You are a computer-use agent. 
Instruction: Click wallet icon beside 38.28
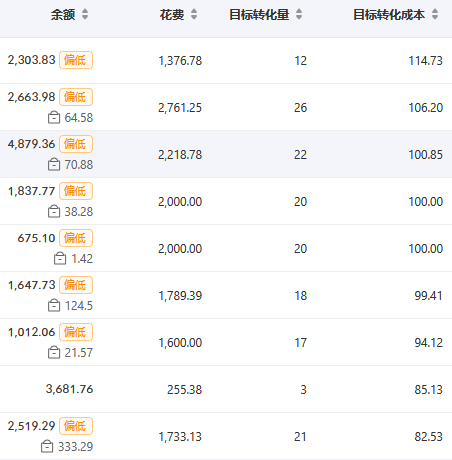point(54,212)
